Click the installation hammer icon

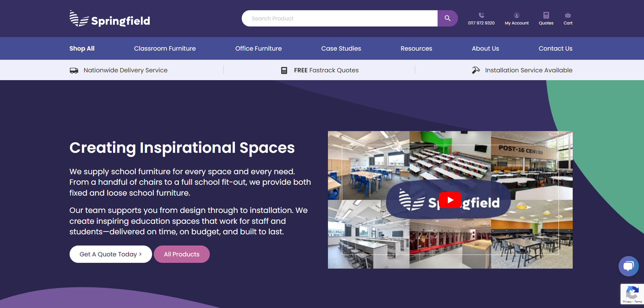(x=476, y=70)
